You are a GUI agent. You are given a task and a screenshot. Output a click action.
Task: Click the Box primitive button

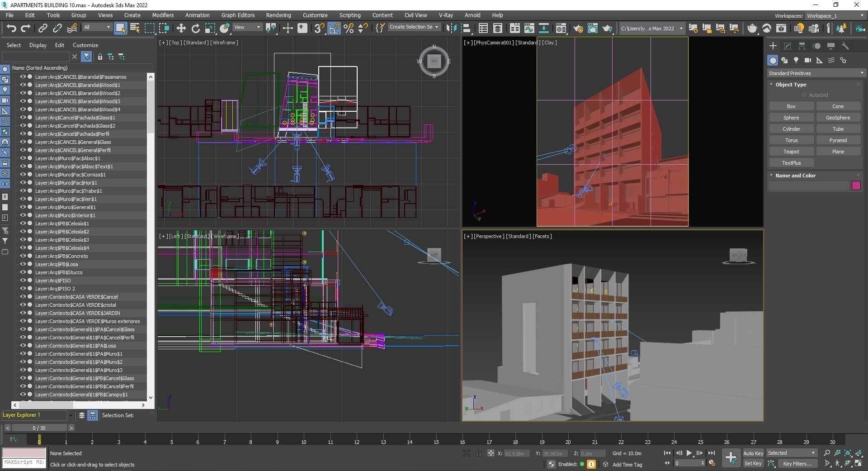click(x=791, y=106)
